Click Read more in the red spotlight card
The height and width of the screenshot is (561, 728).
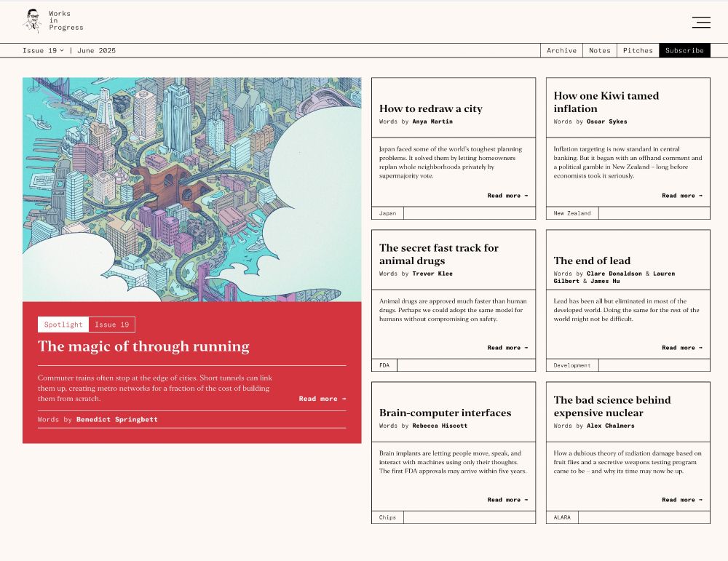tap(323, 399)
